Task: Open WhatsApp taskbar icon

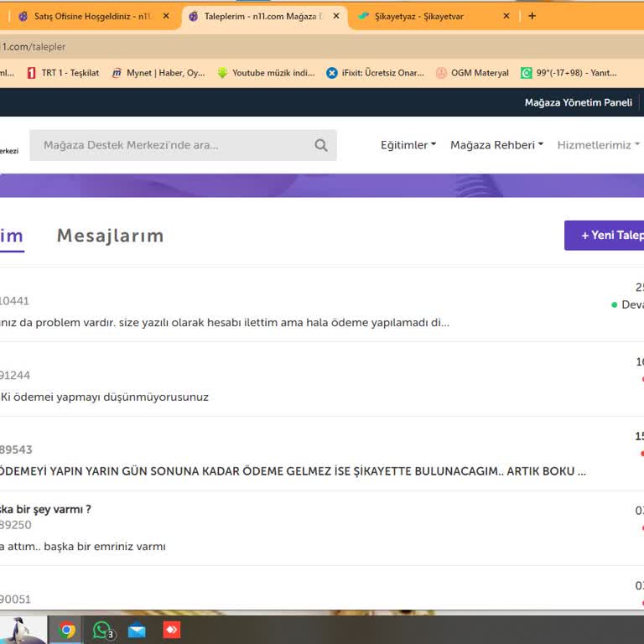Action: click(x=102, y=630)
